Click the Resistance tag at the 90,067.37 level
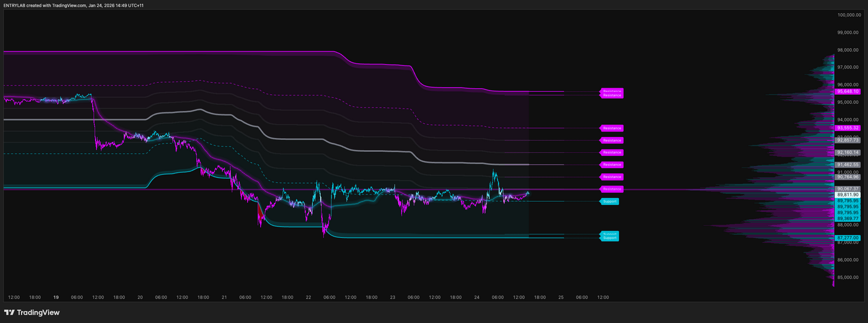This screenshot has width=868, height=323. pos(612,189)
